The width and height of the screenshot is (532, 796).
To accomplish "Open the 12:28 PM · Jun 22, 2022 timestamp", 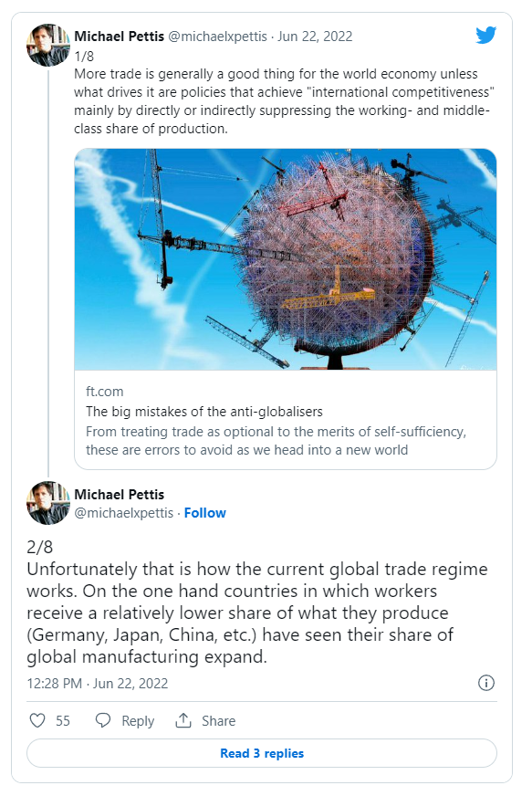I will [x=98, y=684].
